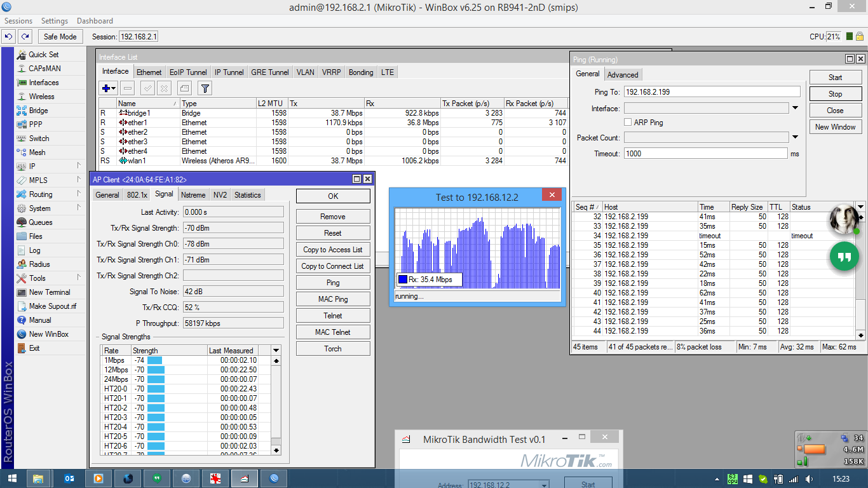868x488 pixels.
Task: Stop the running ping
Action: pyautogui.click(x=835, y=94)
